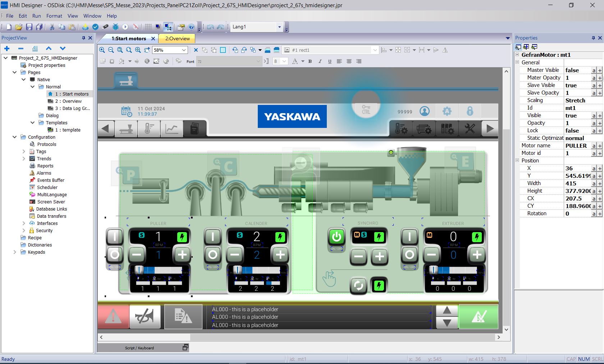This screenshot has height=364, width=604.
Task: Click the bug debug icon in toolbar
Action: (x=115, y=27)
